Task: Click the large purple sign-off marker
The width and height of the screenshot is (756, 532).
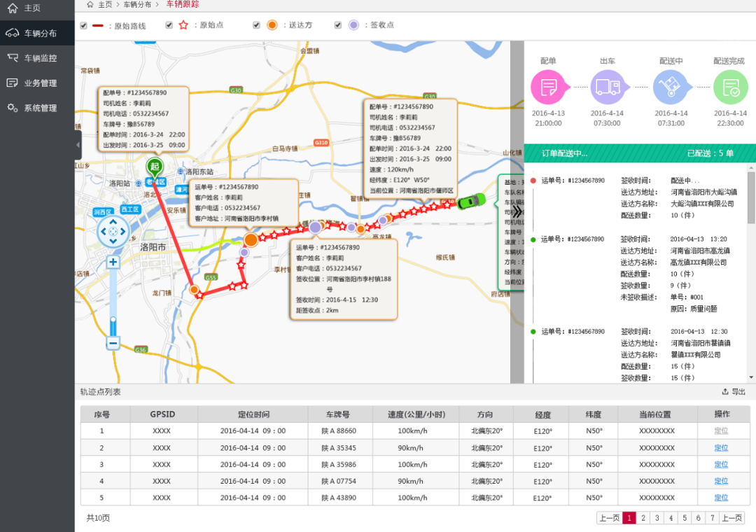Action: pyautogui.click(x=315, y=227)
